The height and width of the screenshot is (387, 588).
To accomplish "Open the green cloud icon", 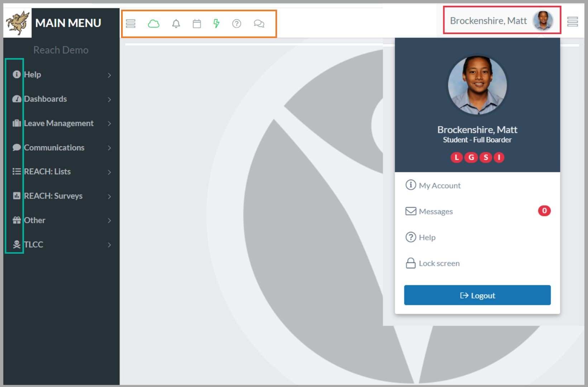I will coord(153,24).
